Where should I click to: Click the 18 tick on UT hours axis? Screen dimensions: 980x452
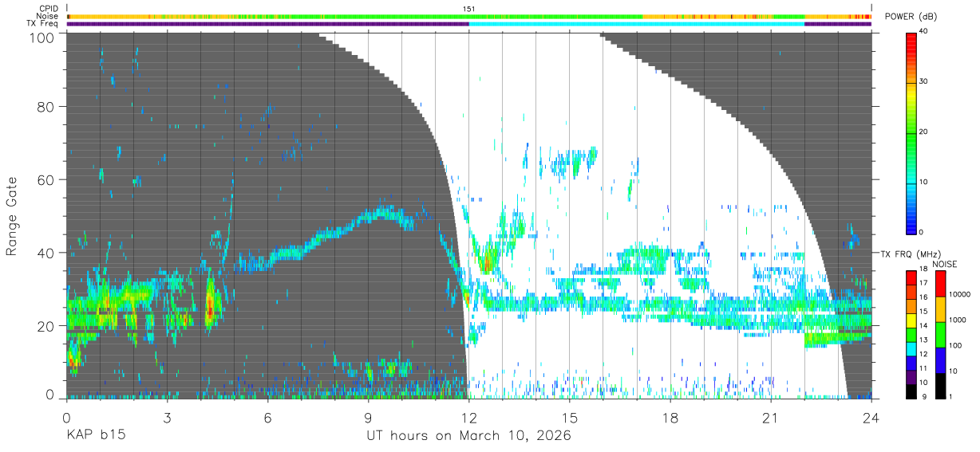pos(670,417)
